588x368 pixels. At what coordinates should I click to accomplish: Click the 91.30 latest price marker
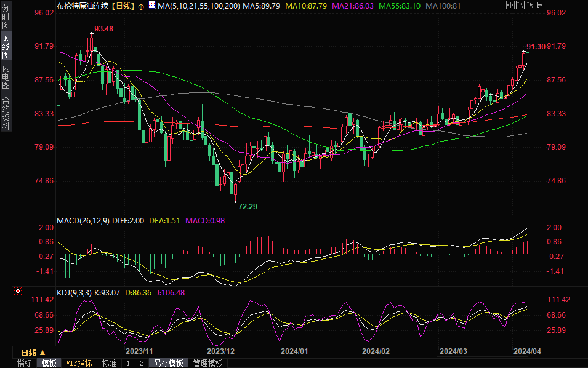(x=536, y=47)
